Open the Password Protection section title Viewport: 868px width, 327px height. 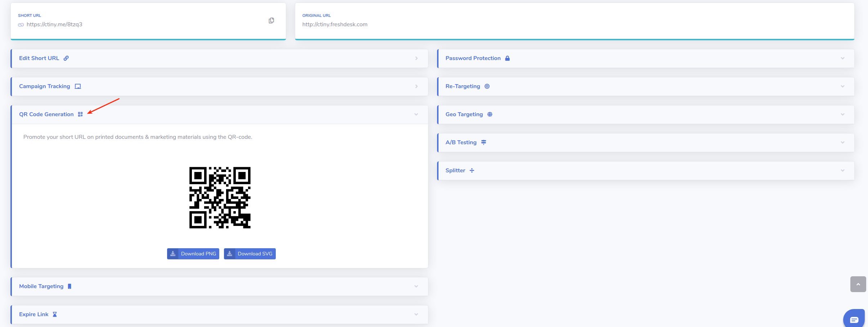[473, 58]
